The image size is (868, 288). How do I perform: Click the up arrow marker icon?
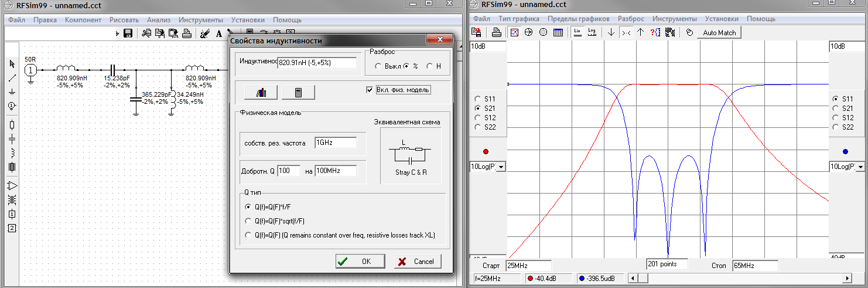coord(640,32)
